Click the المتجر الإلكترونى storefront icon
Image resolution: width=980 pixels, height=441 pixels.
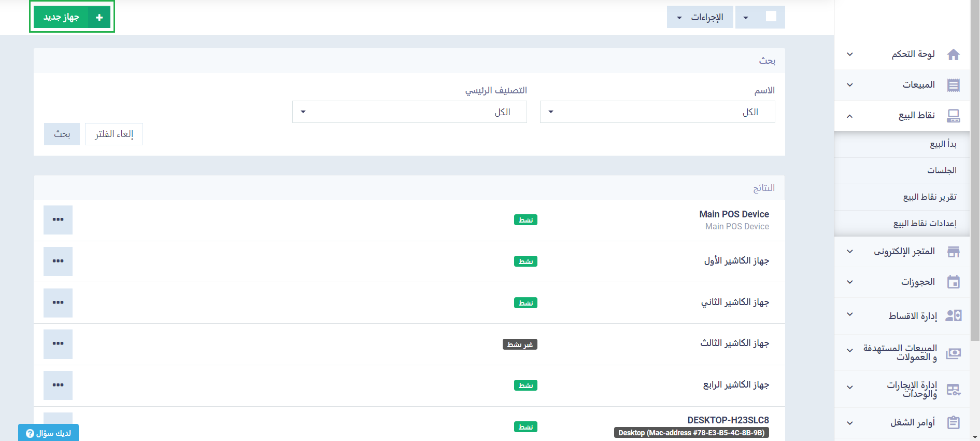pos(953,252)
